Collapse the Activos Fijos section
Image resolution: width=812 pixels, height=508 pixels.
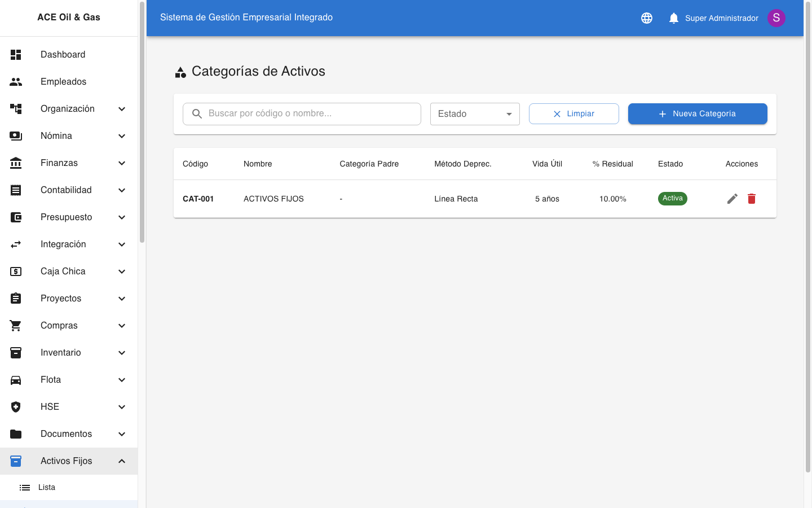(68, 461)
